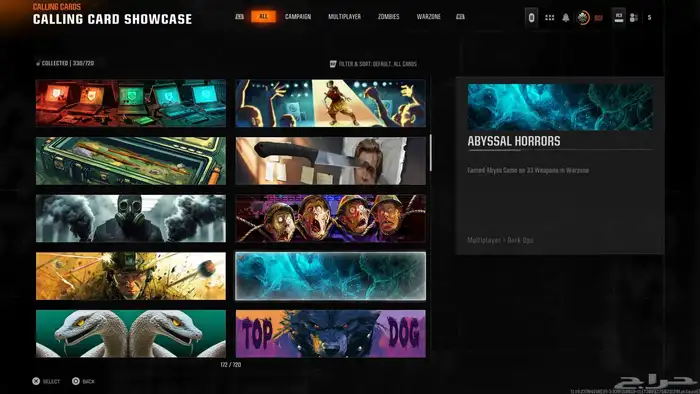Select the Top Dog calling card

330,334
